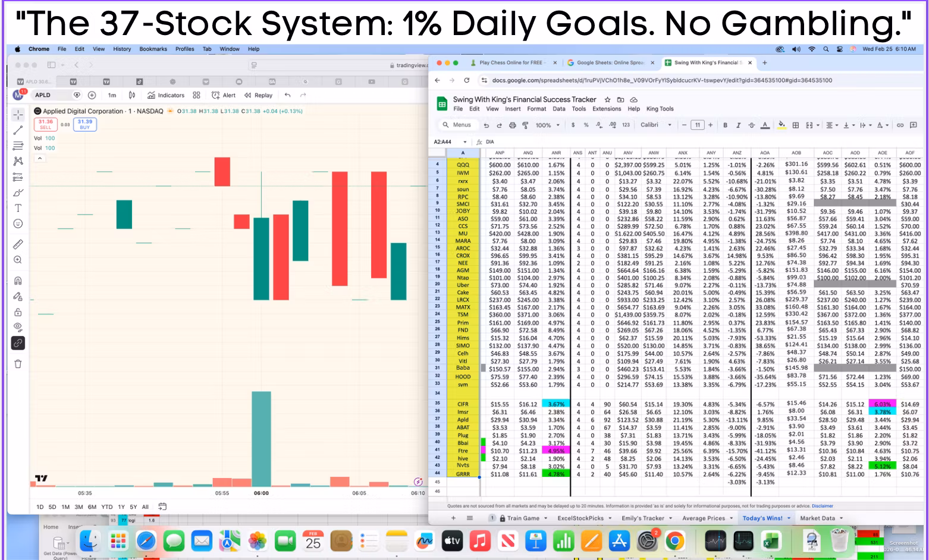Toggle magnet mode for drawings
The image size is (929, 560).
coord(18,281)
